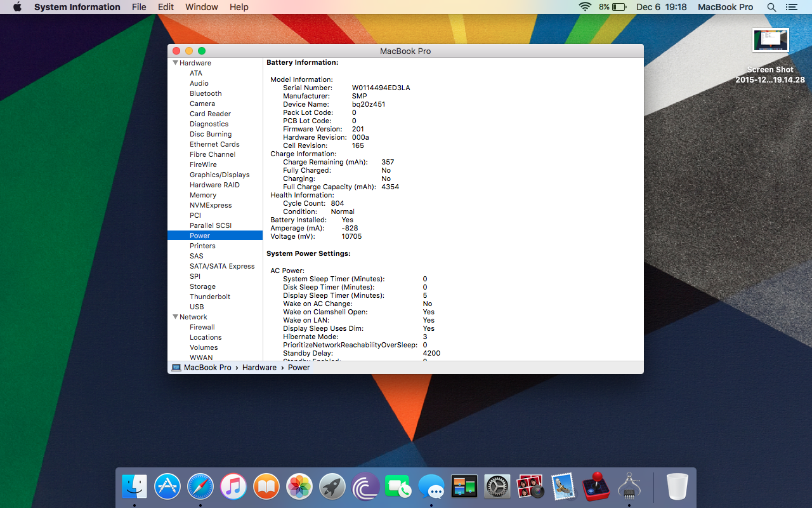Collapse the Network section triangle
The width and height of the screenshot is (812, 508).
175,317
